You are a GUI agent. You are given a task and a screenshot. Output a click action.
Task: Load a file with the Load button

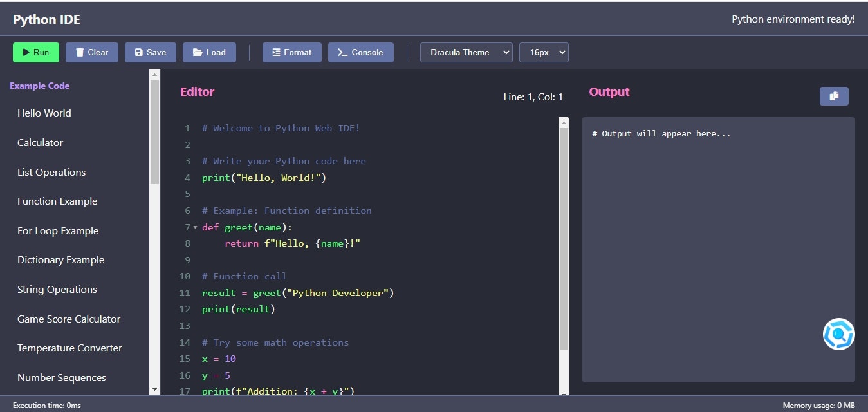click(x=209, y=52)
